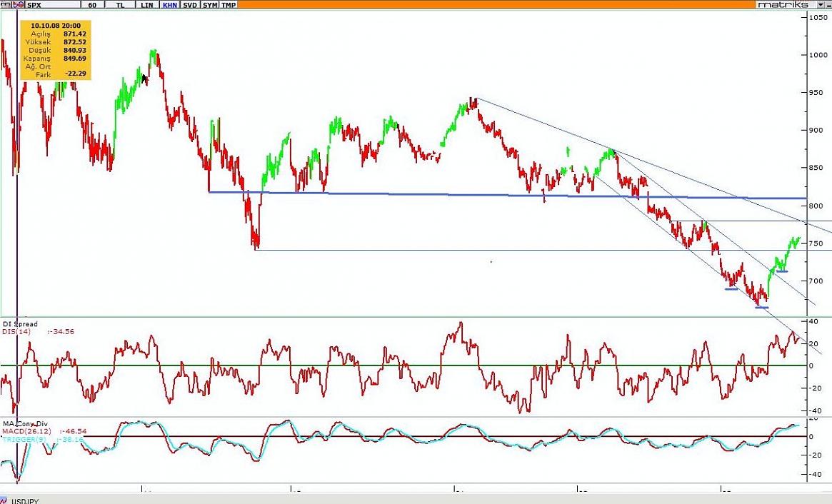Image resolution: width=832 pixels, height=504 pixels.
Task: Click the window layout icon in title bar
Action: click(x=6, y=4)
